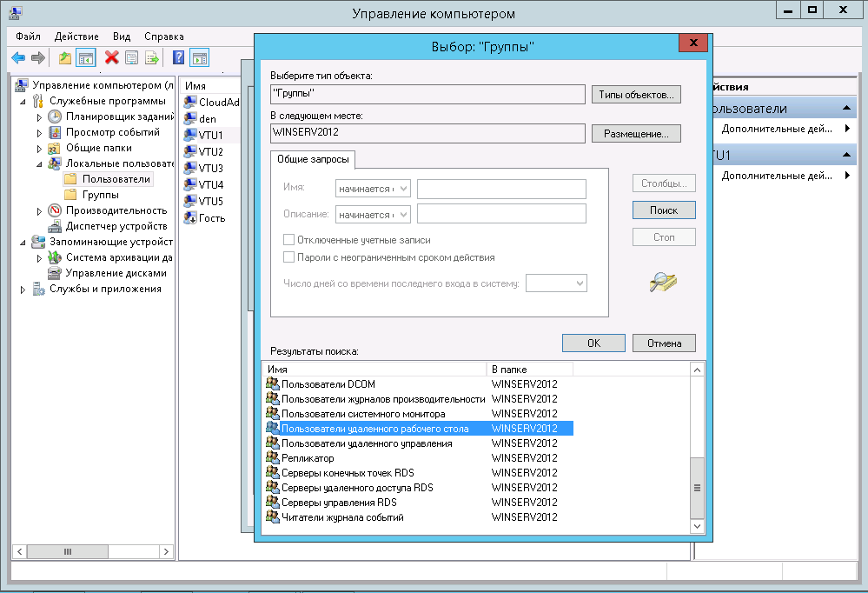The width and height of the screenshot is (868, 593).
Task: Click the В папке column header
Action: pyautogui.click(x=530, y=369)
